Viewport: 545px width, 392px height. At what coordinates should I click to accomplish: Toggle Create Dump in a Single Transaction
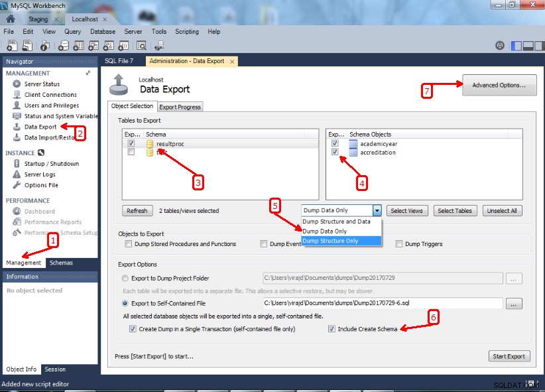pos(133,329)
